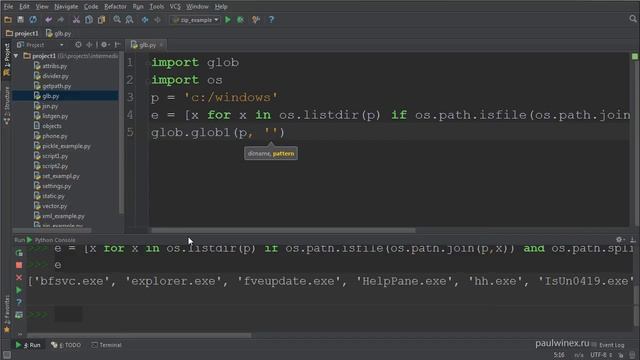The image size is (640, 360).
Task: Click the Search Everywhere magnifier icon
Action: [633, 19]
